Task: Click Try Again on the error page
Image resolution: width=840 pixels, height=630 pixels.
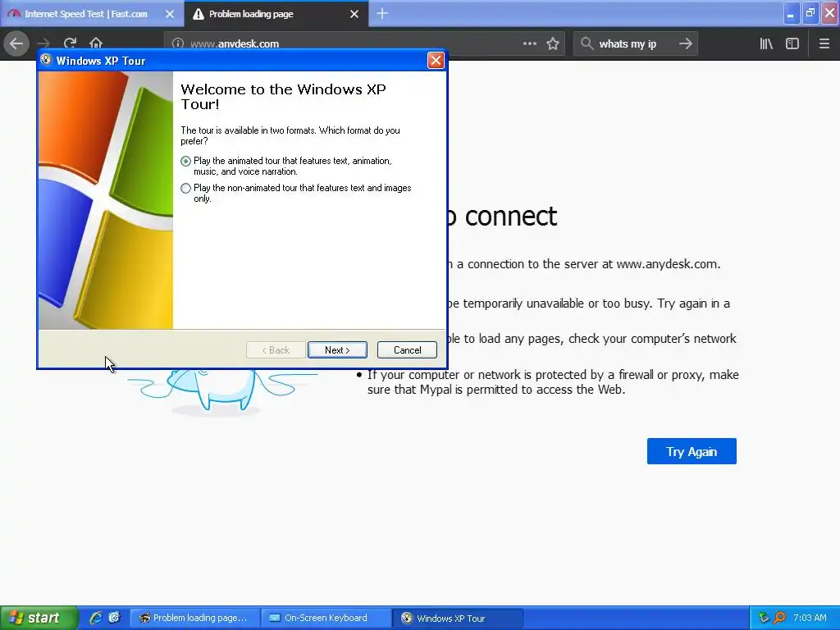Action: click(691, 452)
